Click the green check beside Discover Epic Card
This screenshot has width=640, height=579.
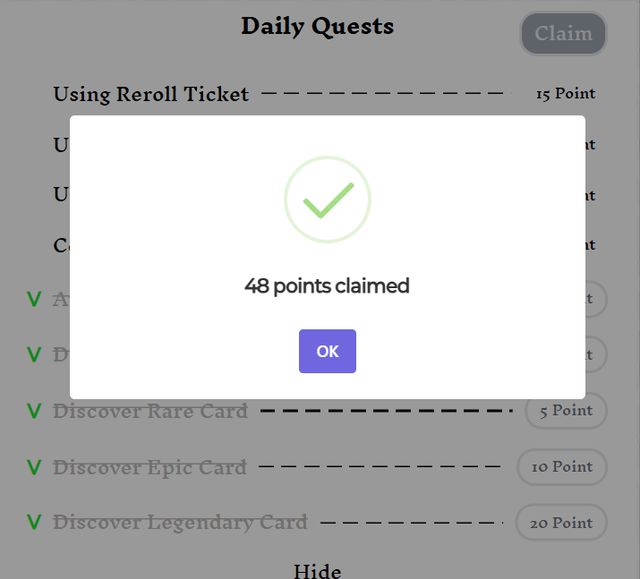click(x=34, y=467)
